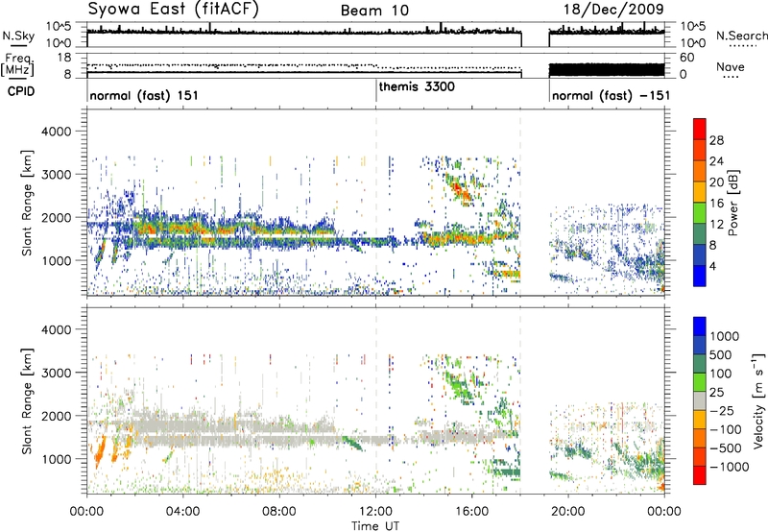Click the 'themis 3300' CPID text

(x=417, y=86)
